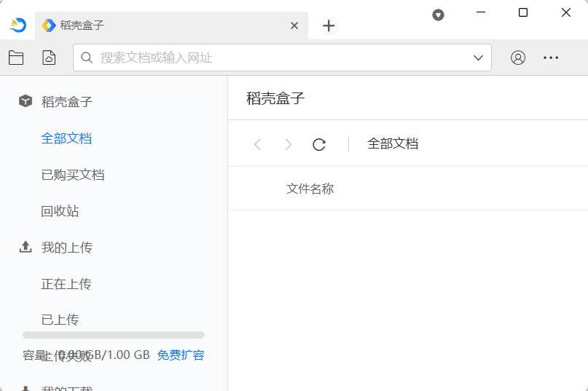Click the 稻壳盒子 cube icon in sidebar
588x391 pixels.
[x=26, y=100]
